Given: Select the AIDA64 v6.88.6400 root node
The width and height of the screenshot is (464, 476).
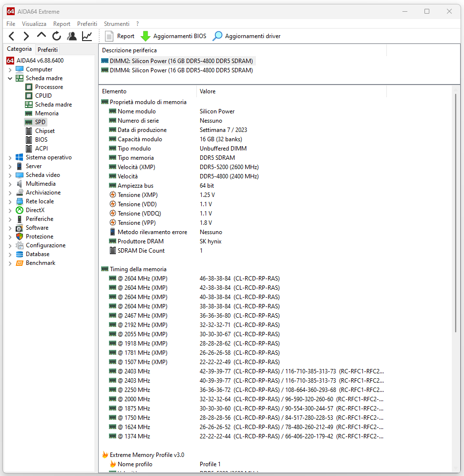Looking at the screenshot, I should tap(35, 61).
